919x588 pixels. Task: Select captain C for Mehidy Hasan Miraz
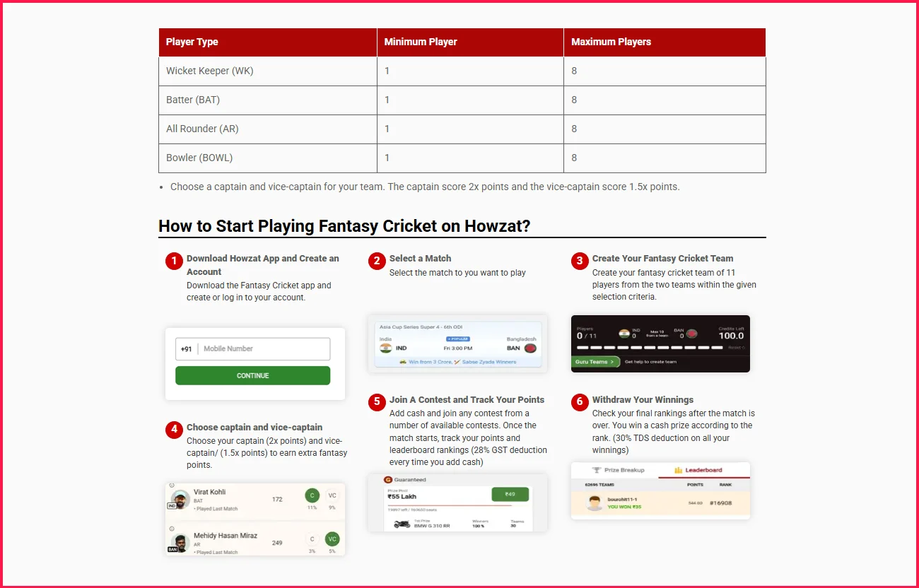pyautogui.click(x=312, y=539)
